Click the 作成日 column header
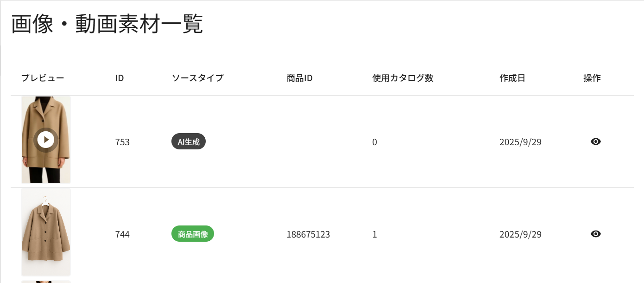 [x=512, y=78]
